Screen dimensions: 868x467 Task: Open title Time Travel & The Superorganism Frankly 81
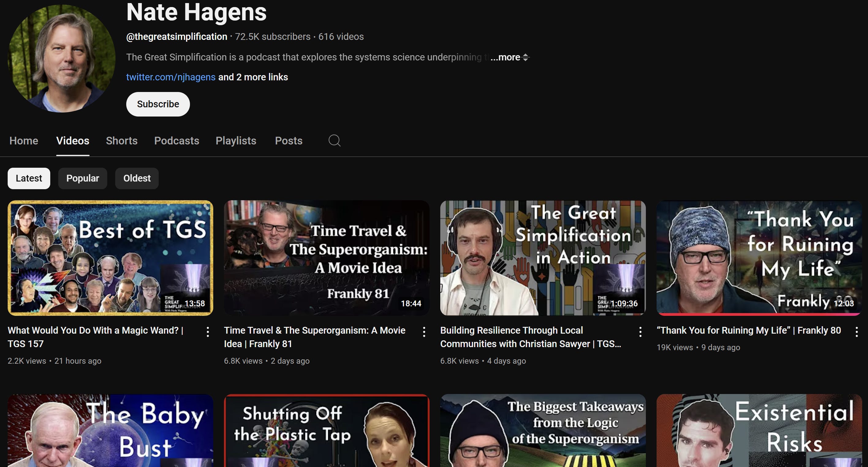[315, 337]
